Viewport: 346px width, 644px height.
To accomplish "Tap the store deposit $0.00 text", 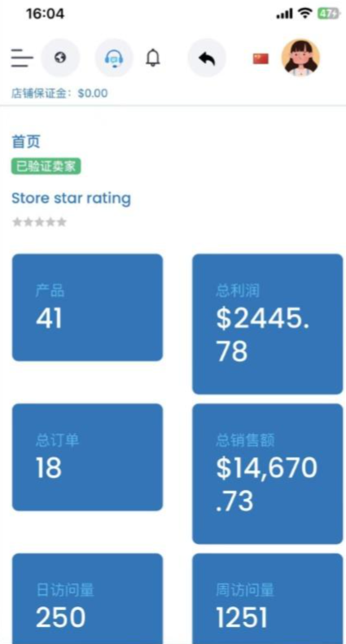I will [x=59, y=94].
